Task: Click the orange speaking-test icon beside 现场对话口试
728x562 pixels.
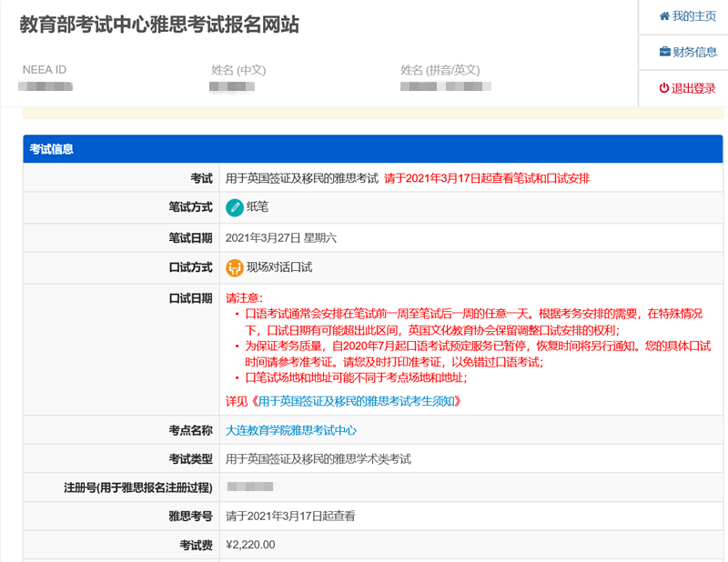Action: pos(237,267)
